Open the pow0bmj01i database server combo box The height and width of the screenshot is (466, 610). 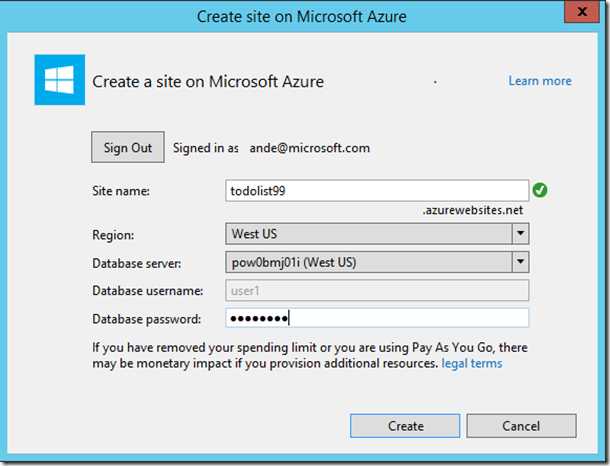377,262
